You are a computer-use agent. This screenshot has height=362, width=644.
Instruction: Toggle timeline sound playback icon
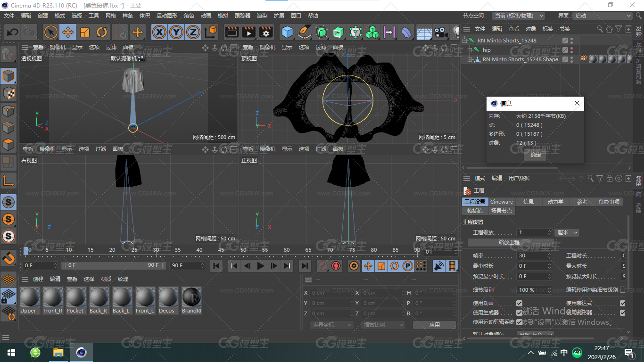tap(439, 266)
